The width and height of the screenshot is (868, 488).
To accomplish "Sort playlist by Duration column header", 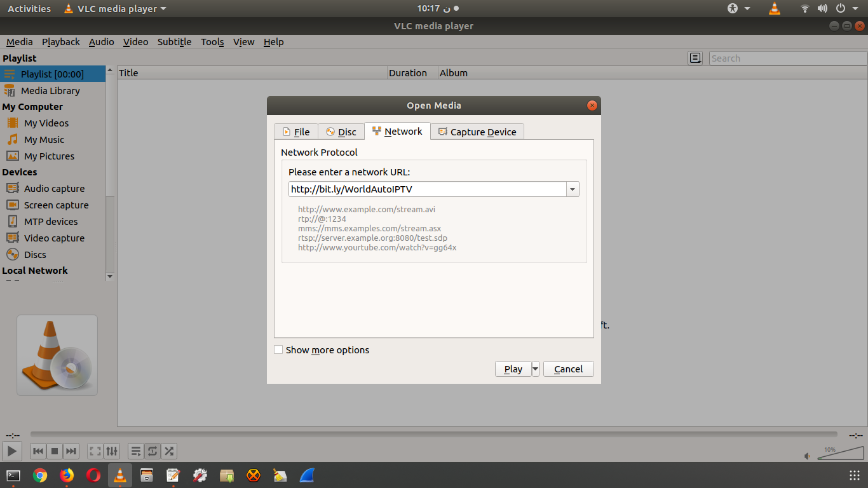I will click(x=412, y=73).
